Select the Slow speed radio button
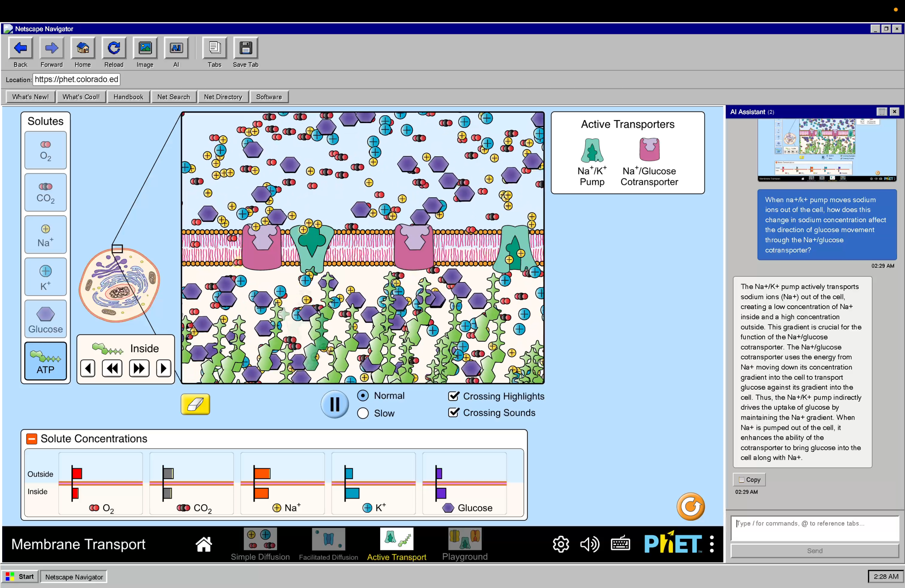This screenshot has height=588, width=905. pos(363,413)
